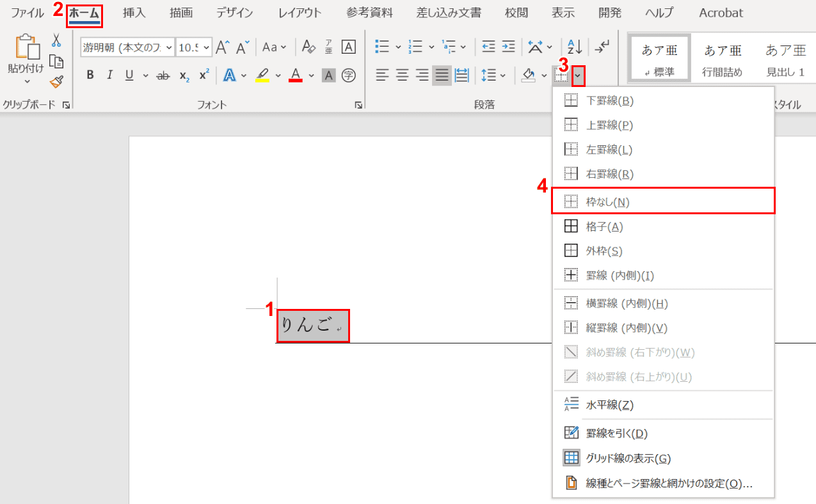Choose 罫線を引く(D) menu item
Viewport: 816px width, 504px height.
tap(663, 433)
